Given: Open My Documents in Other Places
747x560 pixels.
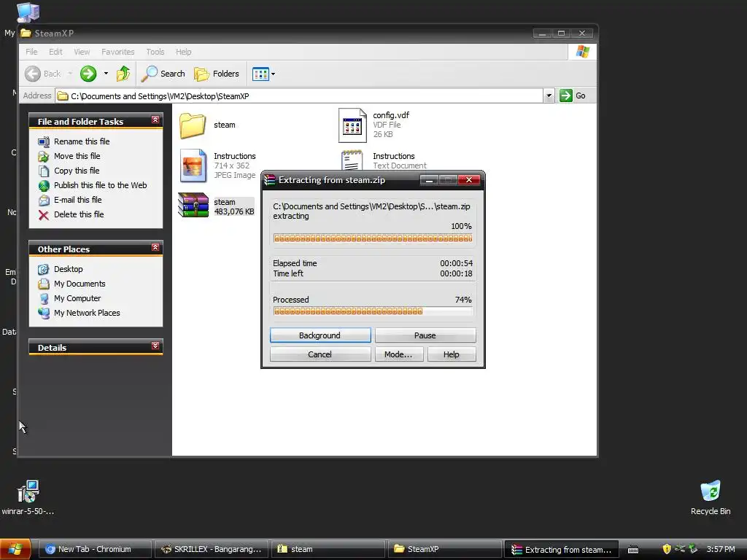Looking at the screenshot, I should click(80, 284).
